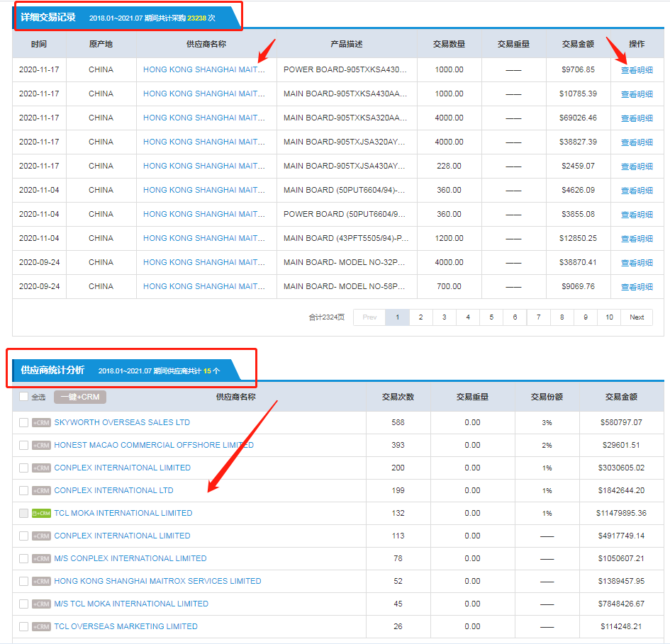Open M/S CONPLEX INTERNATIONAL LIMITED link
The width and height of the screenshot is (670, 644).
click(x=130, y=558)
